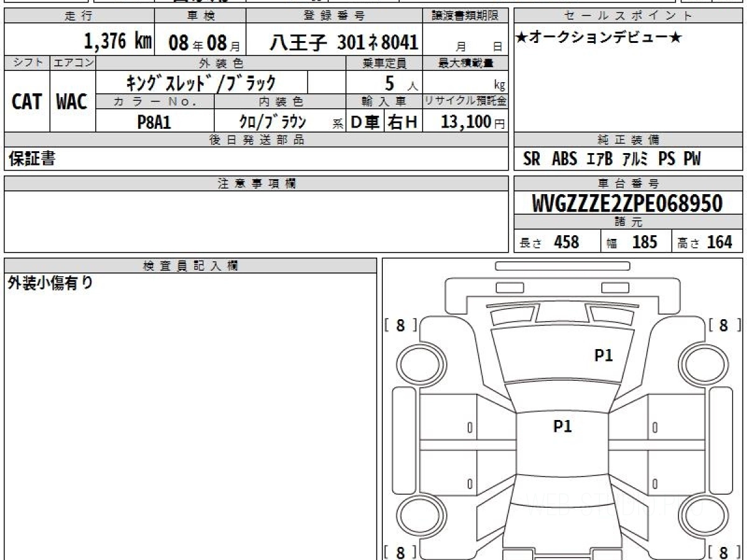Select the 走行 column header
The height and width of the screenshot is (560, 747).
click(x=79, y=16)
